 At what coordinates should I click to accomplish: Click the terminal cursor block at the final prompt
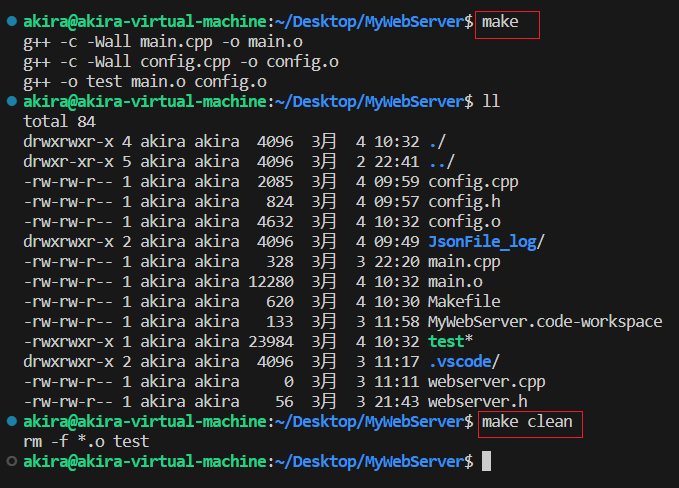[x=486, y=461]
